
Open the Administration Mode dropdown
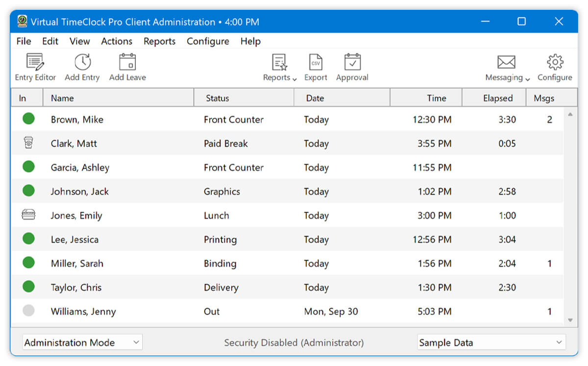pyautogui.click(x=82, y=342)
